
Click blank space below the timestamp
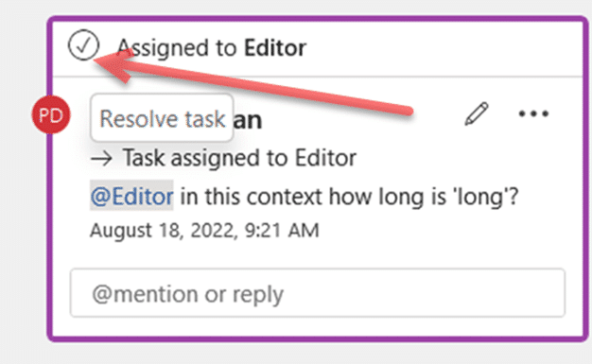click(x=318, y=253)
